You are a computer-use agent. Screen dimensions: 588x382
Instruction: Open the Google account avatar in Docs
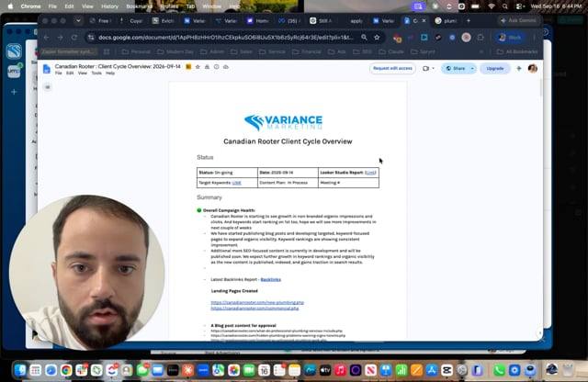[533, 69]
